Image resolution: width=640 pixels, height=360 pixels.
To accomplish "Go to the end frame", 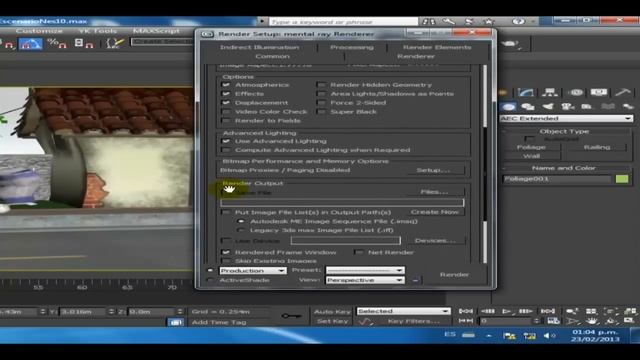I will pyautogui.click(x=548, y=311).
